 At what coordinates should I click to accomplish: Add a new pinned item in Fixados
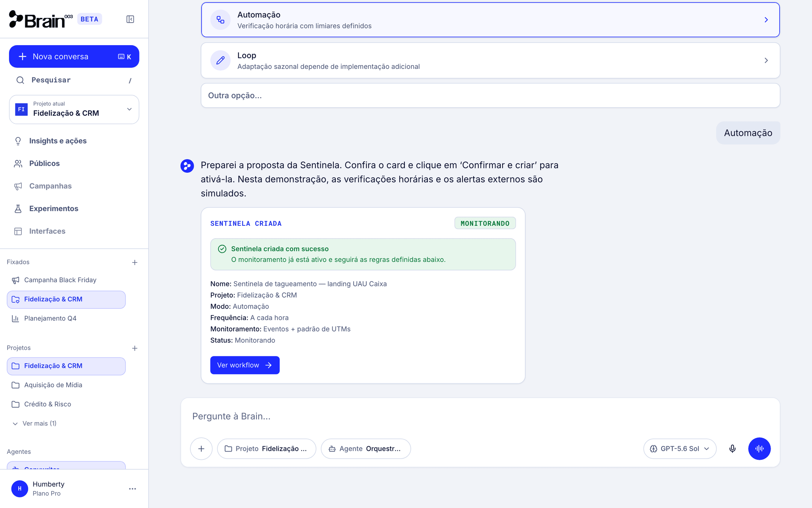pyautogui.click(x=135, y=262)
